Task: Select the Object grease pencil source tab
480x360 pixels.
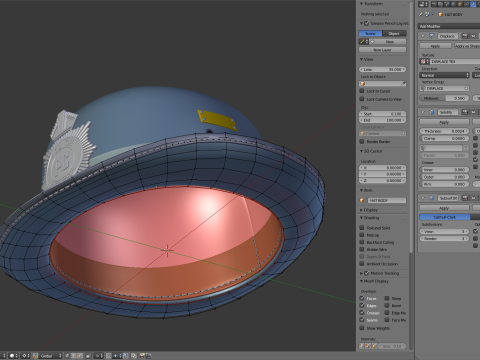Action: coord(394,33)
